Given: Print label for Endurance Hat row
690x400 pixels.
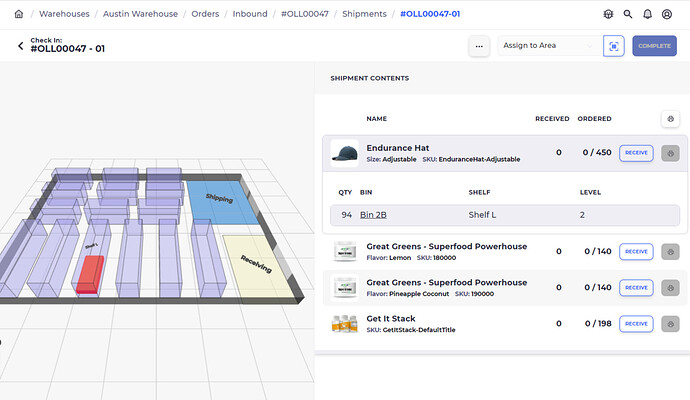Looking at the screenshot, I should point(670,153).
